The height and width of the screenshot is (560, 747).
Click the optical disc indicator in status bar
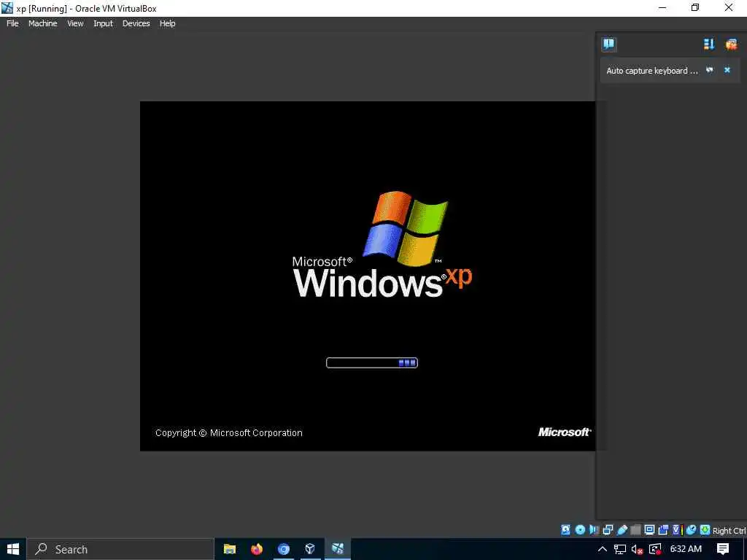coord(580,529)
